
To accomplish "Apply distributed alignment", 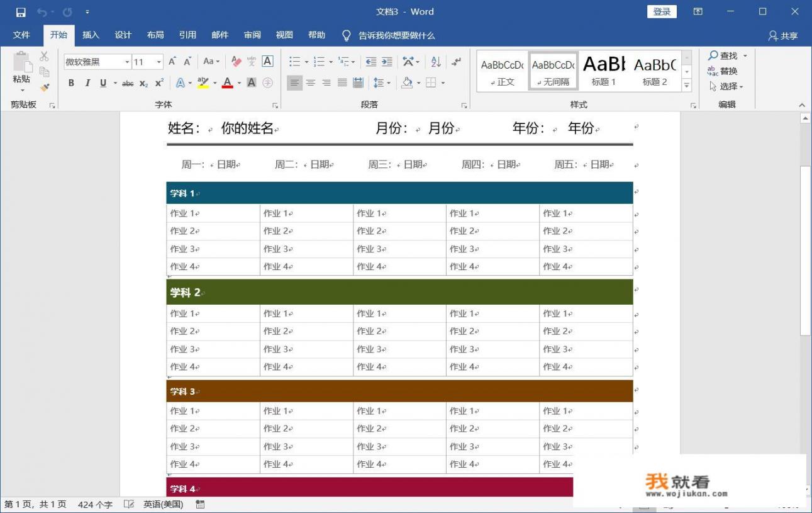I will tap(358, 82).
